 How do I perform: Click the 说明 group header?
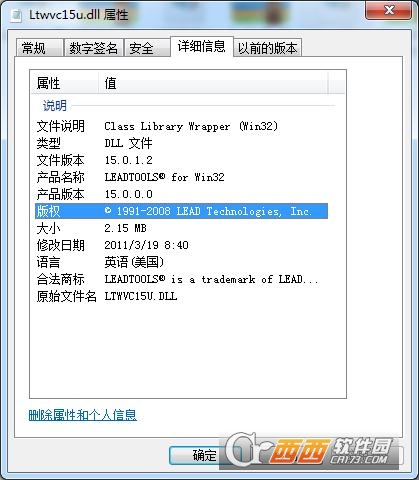pos(55,106)
